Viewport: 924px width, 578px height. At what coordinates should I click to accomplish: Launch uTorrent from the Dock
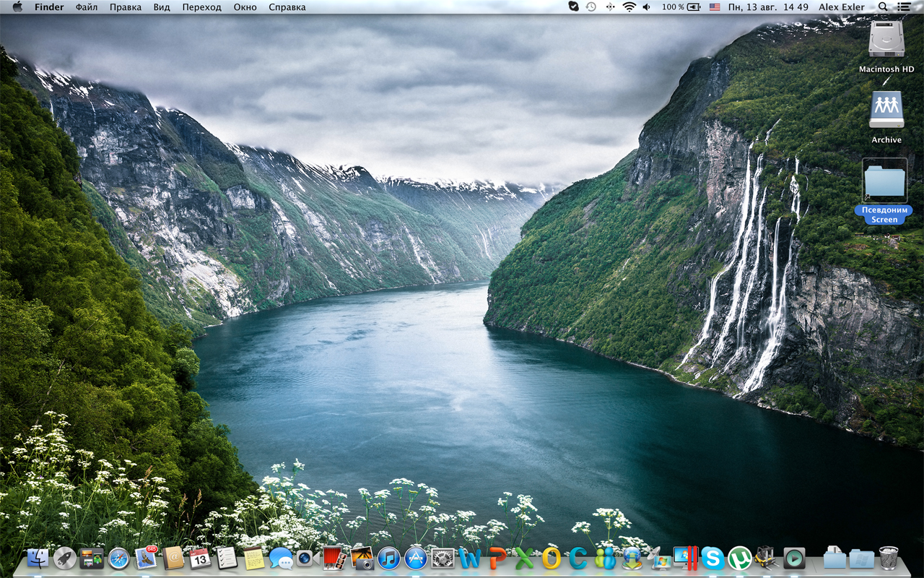(x=739, y=558)
